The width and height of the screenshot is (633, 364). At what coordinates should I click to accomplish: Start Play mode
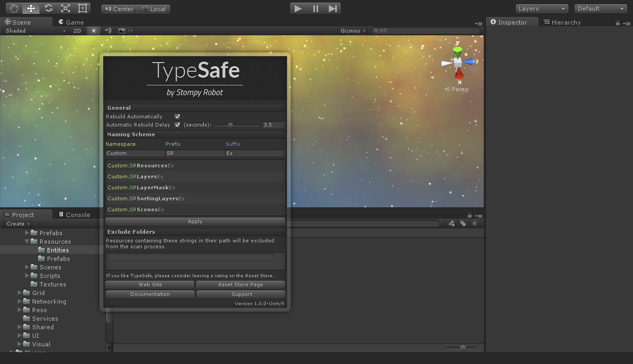pos(298,9)
